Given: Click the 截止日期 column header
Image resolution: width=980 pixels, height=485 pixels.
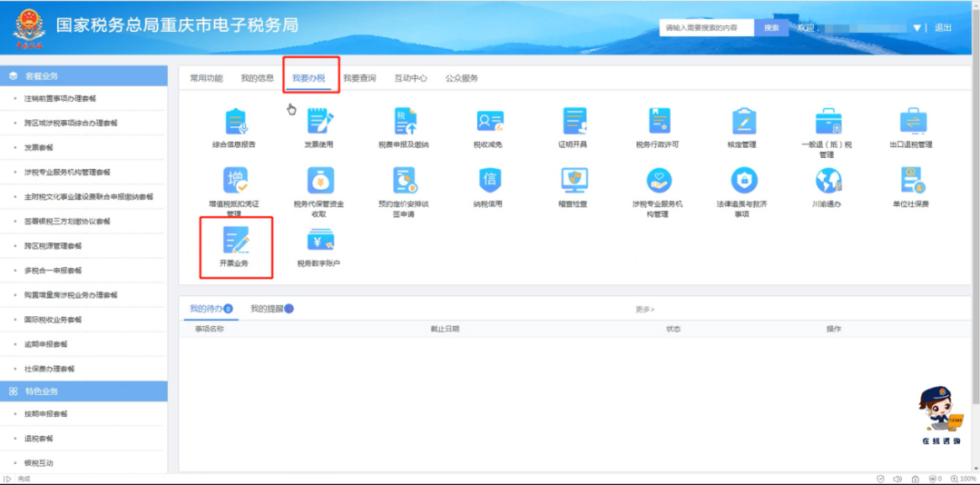Looking at the screenshot, I should click(x=445, y=329).
